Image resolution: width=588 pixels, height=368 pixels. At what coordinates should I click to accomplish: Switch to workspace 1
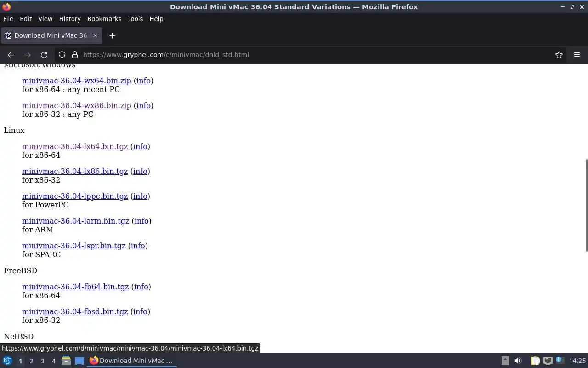[20, 361]
